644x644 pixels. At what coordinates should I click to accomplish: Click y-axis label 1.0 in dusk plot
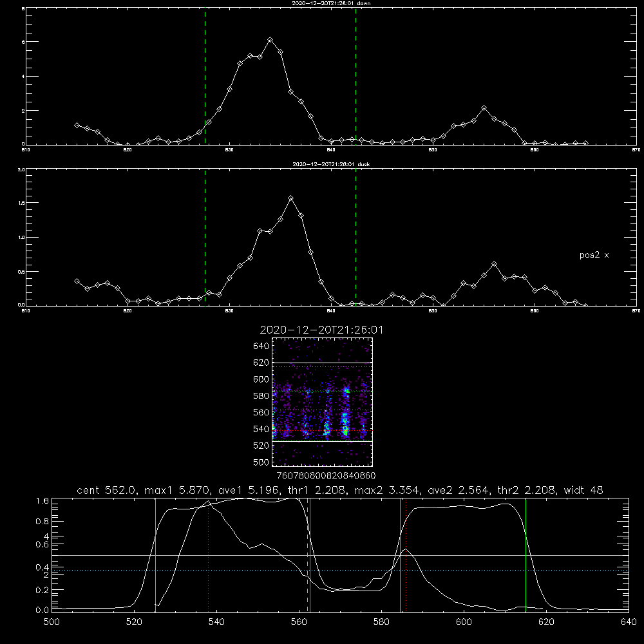(21, 238)
